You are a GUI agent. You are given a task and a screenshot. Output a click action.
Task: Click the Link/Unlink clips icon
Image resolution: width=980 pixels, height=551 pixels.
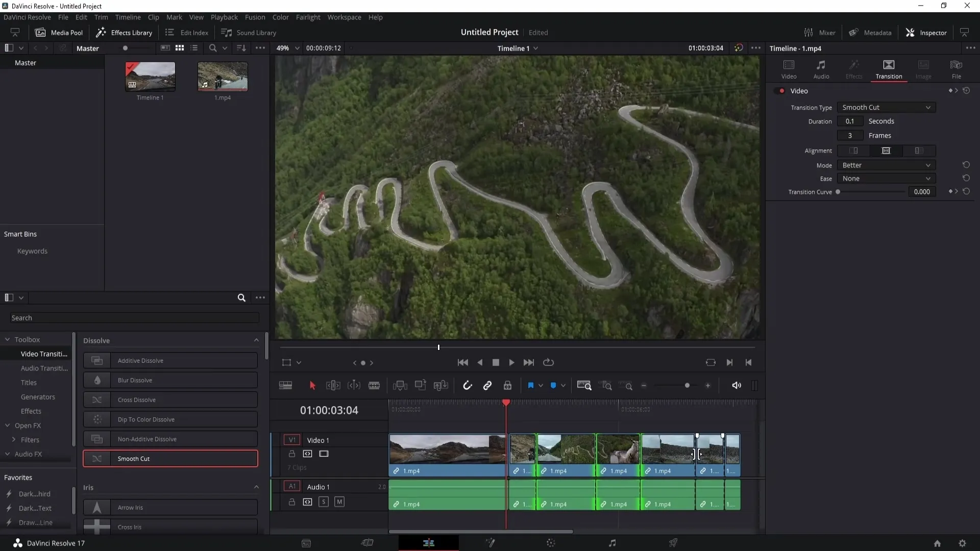tap(487, 386)
